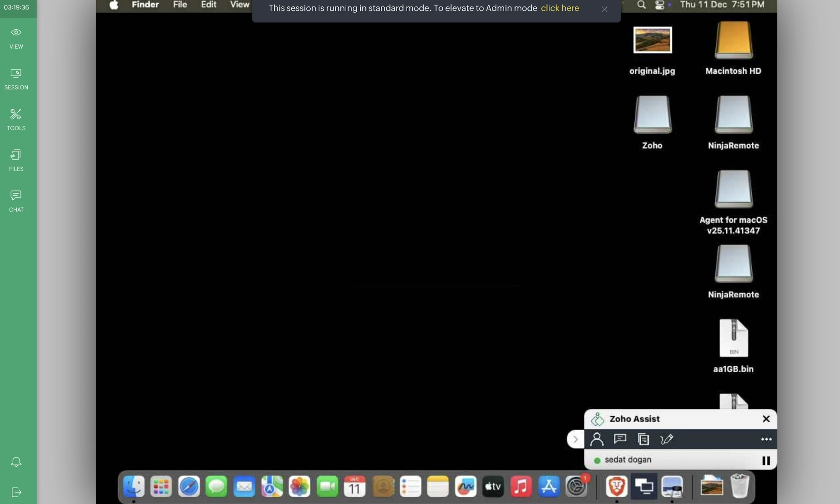The height and width of the screenshot is (504, 840).
Task: Show notifications with the bell icon
Action: tap(16, 462)
